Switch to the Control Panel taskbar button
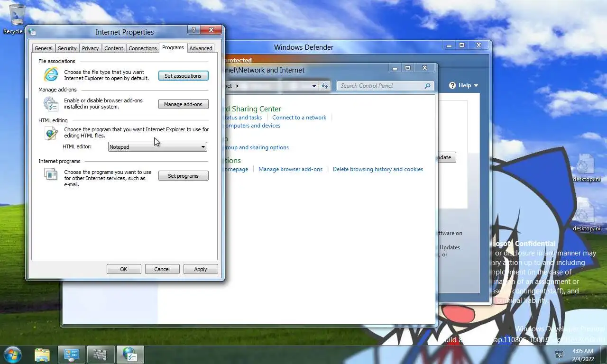Image resolution: width=607 pixels, height=364 pixels. (x=72, y=355)
